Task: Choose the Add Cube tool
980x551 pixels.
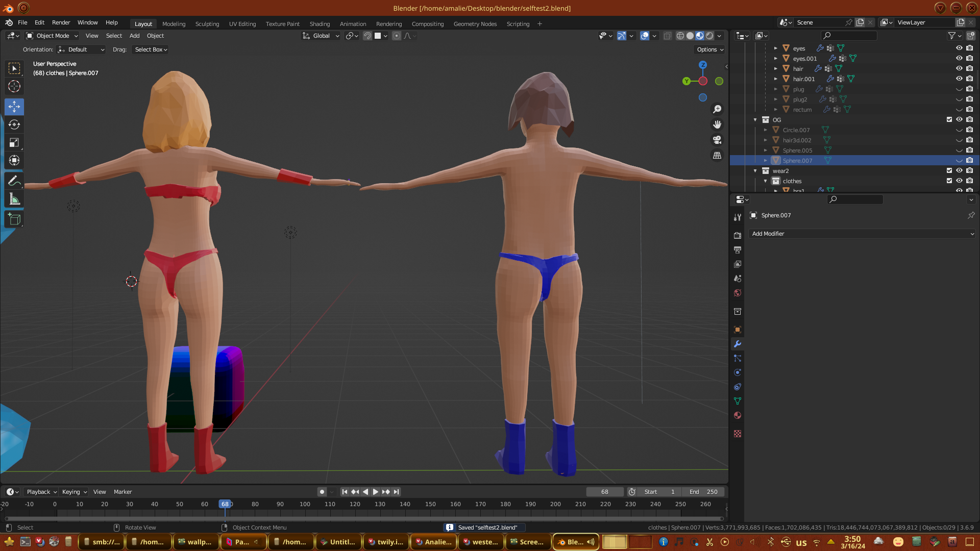Action: coord(14,219)
